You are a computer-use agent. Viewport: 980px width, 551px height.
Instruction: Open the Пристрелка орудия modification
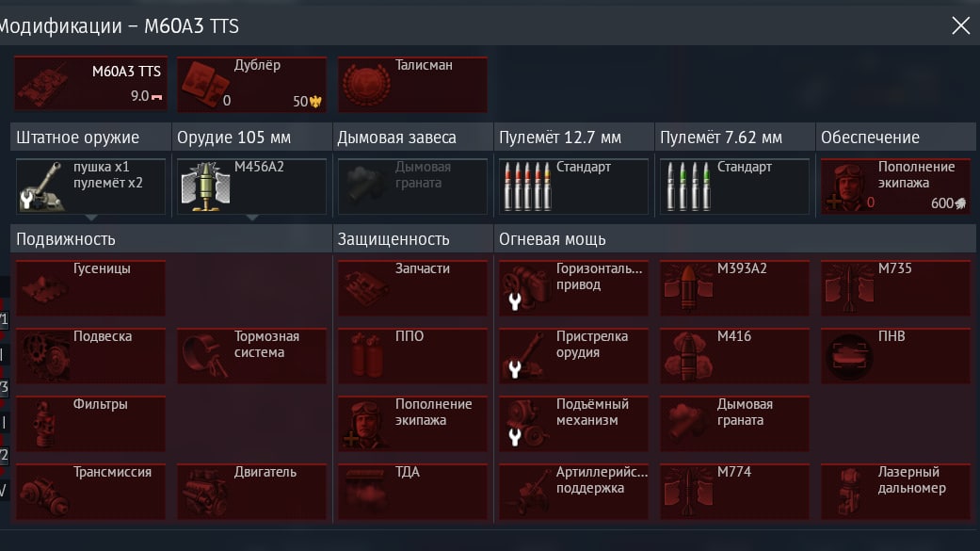(573, 355)
